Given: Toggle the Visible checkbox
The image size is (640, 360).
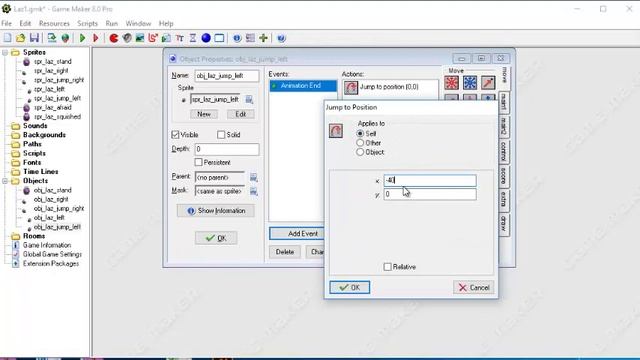Looking at the screenshot, I should [x=176, y=134].
